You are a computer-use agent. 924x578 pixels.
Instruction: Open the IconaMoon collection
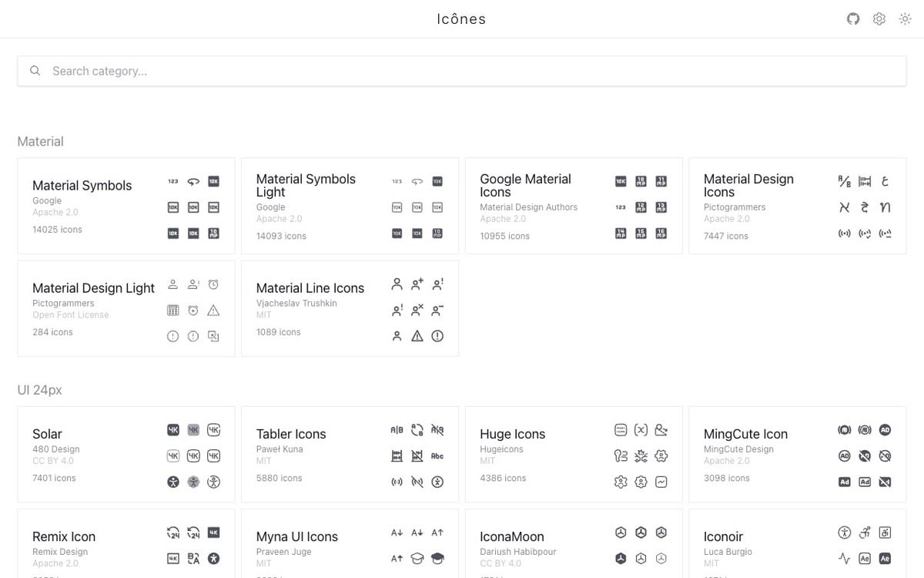coord(574,543)
